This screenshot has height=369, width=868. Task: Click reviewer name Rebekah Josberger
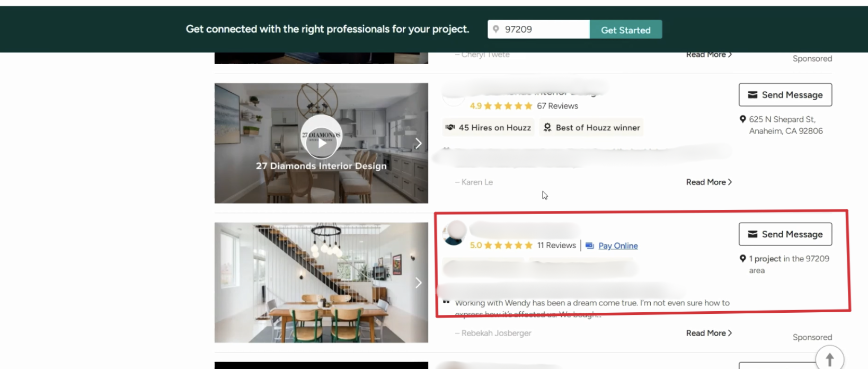coord(496,333)
